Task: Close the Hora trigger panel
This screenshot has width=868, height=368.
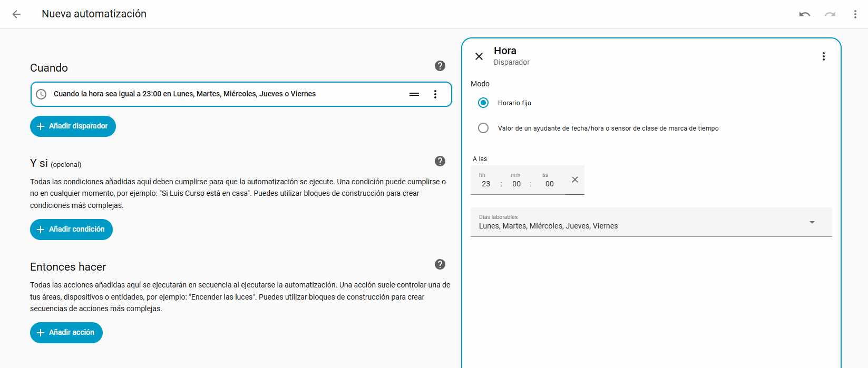Action: [x=479, y=56]
